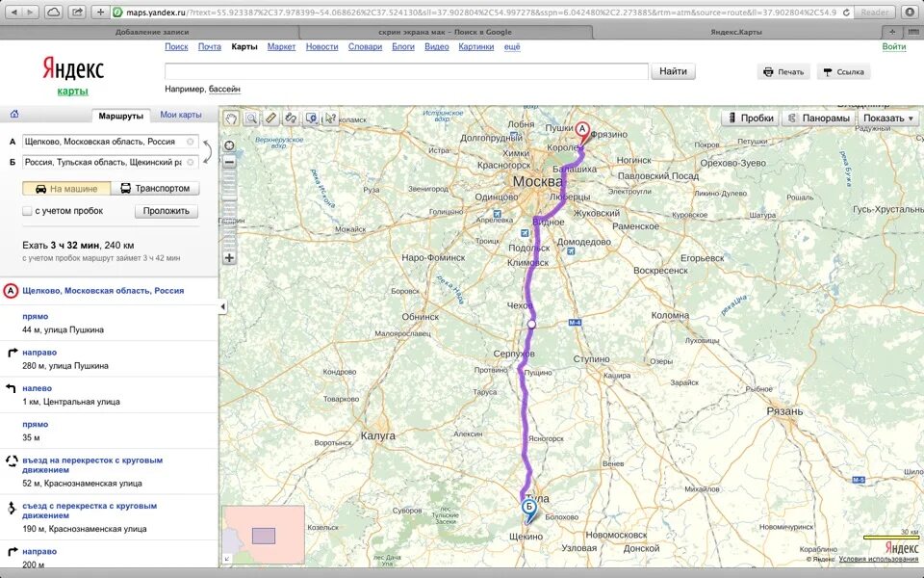Viewport: 924px width, 578px height.
Task: Click the home icon in left panel
Action: click(14, 114)
